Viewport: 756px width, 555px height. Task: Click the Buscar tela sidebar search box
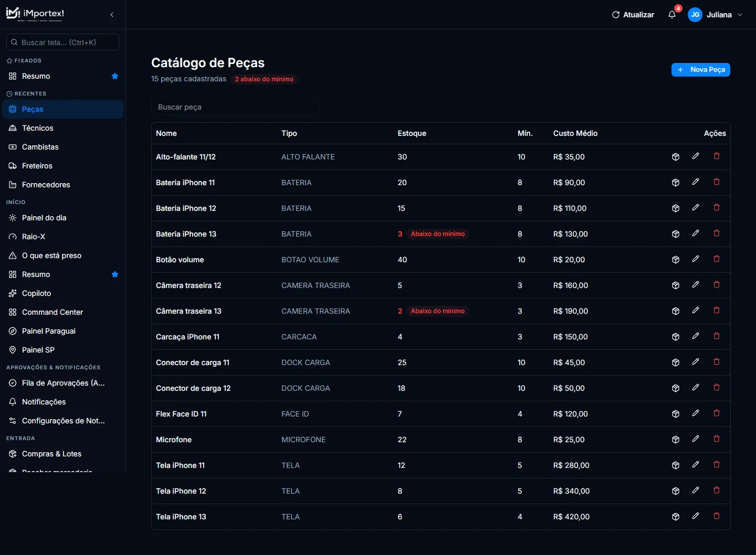pyautogui.click(x=62, y=42)
